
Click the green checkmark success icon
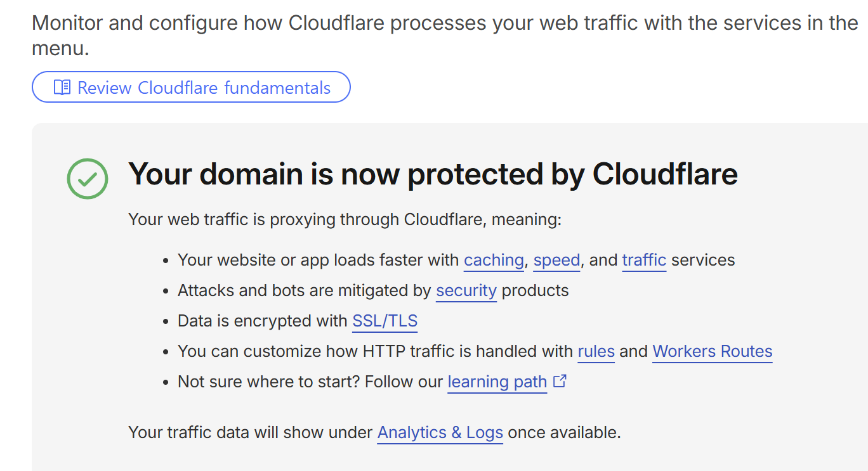pos(88,179)
